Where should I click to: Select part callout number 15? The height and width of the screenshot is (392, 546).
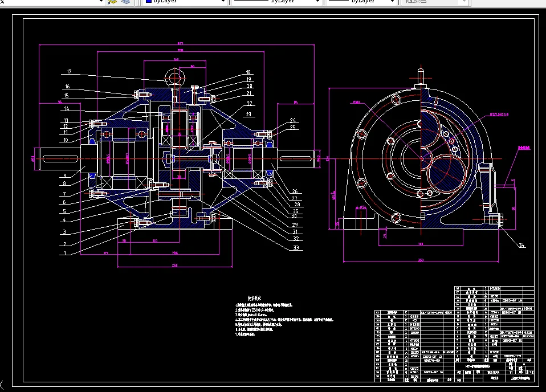(66, 95)
